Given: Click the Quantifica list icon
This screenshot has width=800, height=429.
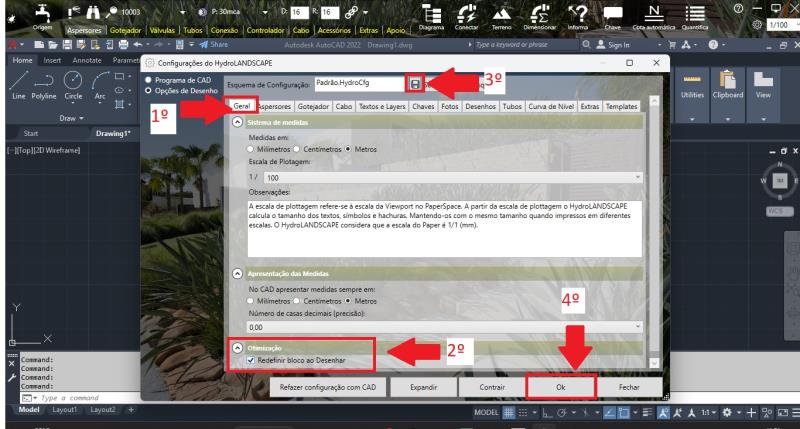Looking at the screenshot, I should (695, 14).
